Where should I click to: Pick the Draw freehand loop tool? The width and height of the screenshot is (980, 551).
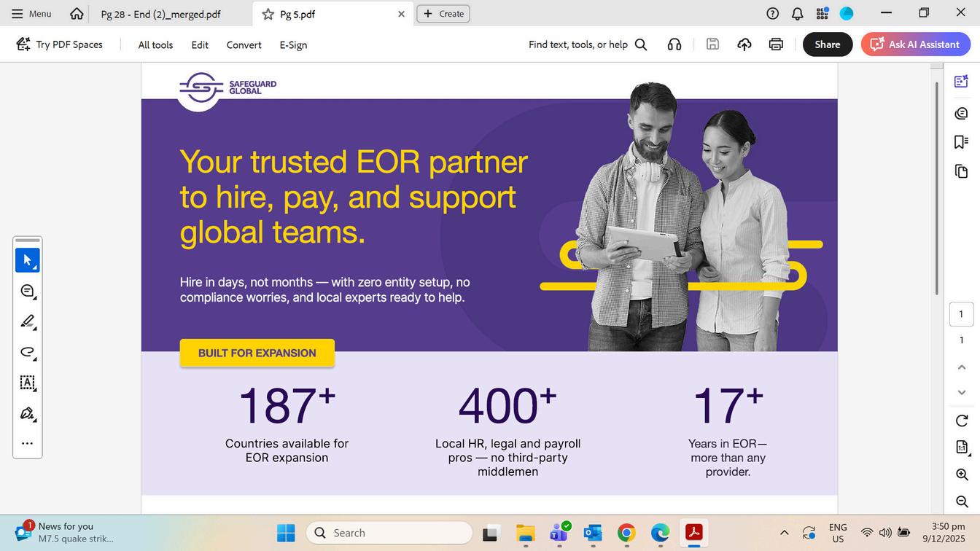pos(28,352)
